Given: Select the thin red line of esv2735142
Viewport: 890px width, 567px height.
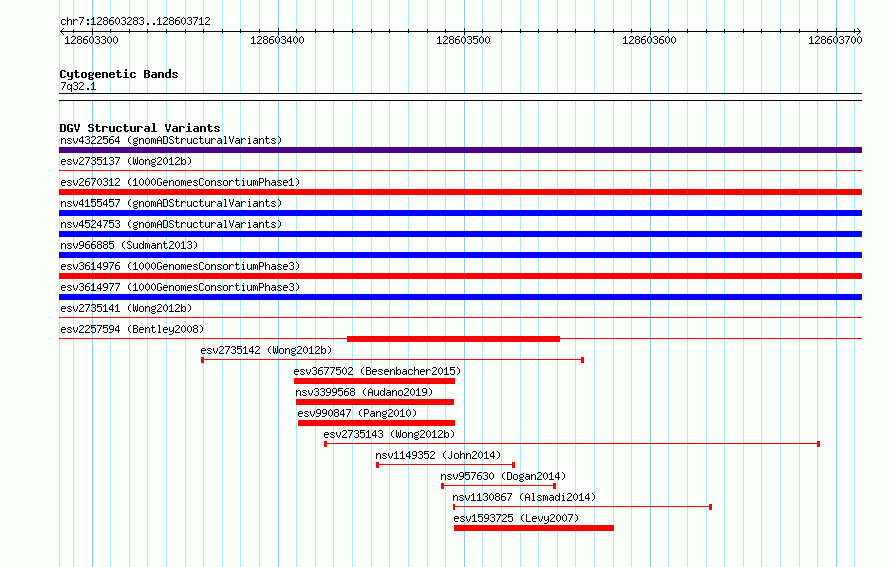Looking at the screenshot, I should (393, 360).
